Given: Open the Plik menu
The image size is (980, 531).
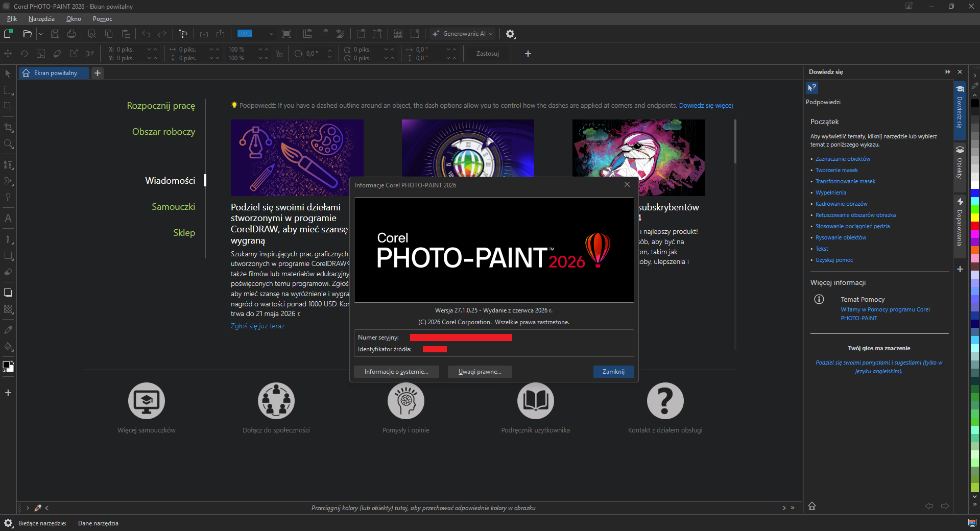Looking at the screenshot, I should coord(12,19).
